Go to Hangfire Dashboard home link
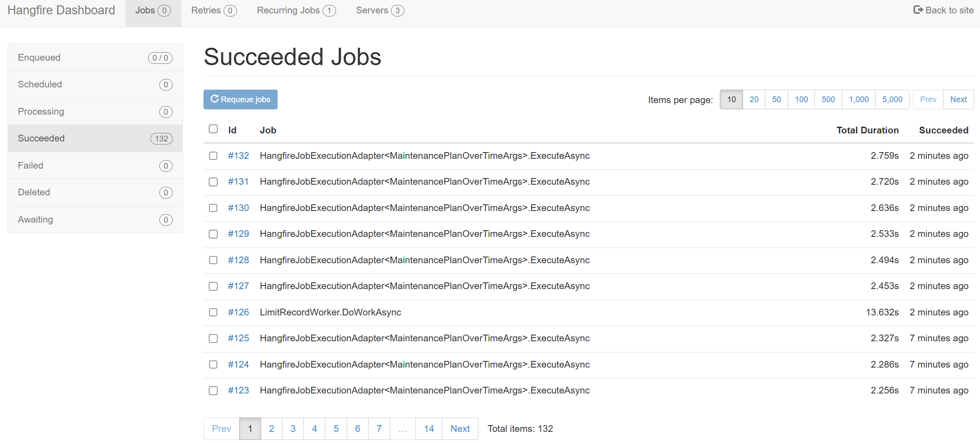 pos(61,10)
